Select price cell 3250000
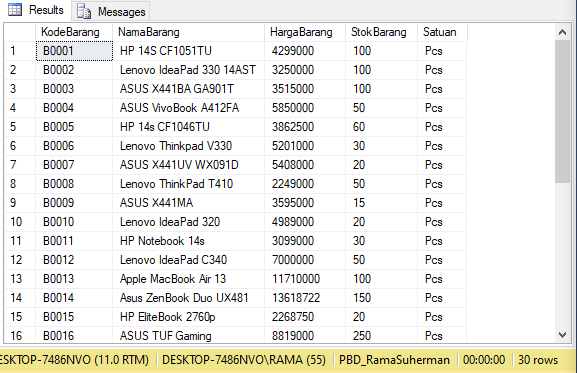The height and width of the screenshot is (373, 577). 305,70
